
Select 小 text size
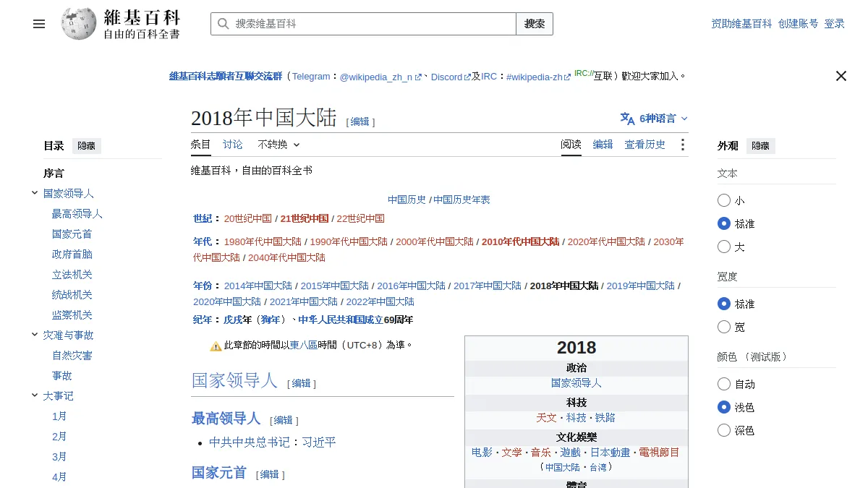pos(724,200)
